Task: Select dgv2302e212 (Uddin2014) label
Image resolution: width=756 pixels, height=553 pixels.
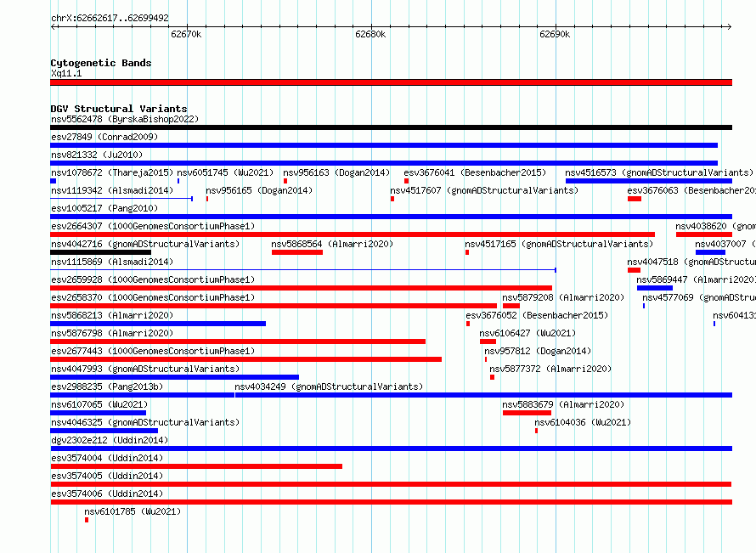Action: pyautogui.click(x=110, y=440)
